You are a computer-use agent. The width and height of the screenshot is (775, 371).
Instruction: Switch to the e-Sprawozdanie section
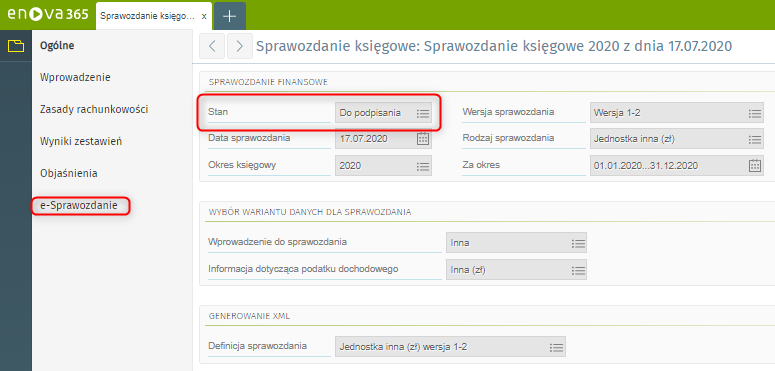click(81, 206)
